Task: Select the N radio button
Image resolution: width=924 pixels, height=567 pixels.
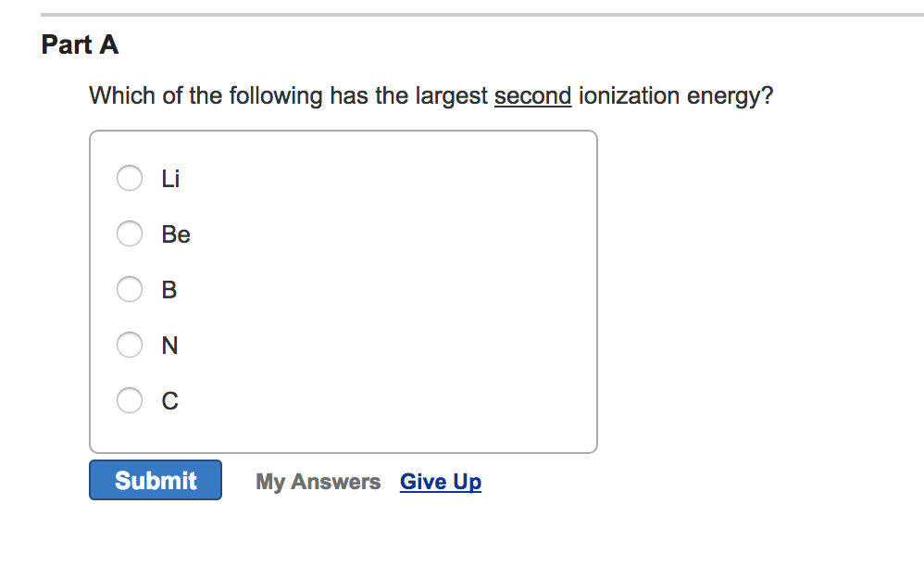Action: pyautogui.click(x=130, y=345)
